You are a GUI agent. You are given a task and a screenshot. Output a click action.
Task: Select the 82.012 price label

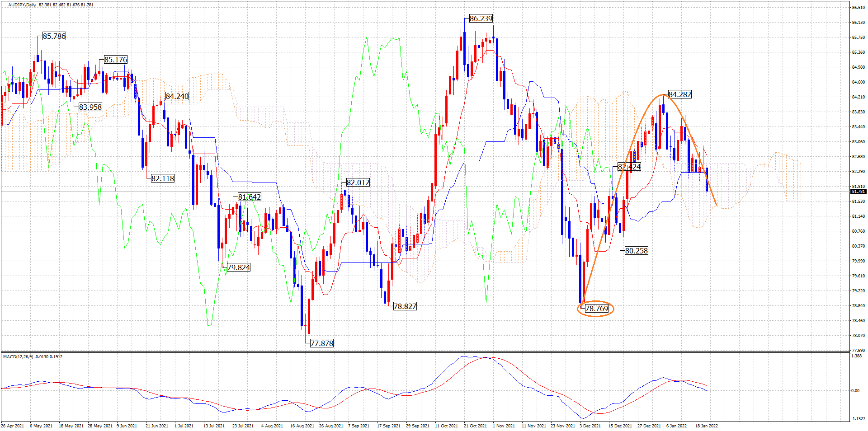[x=358, y=183]
